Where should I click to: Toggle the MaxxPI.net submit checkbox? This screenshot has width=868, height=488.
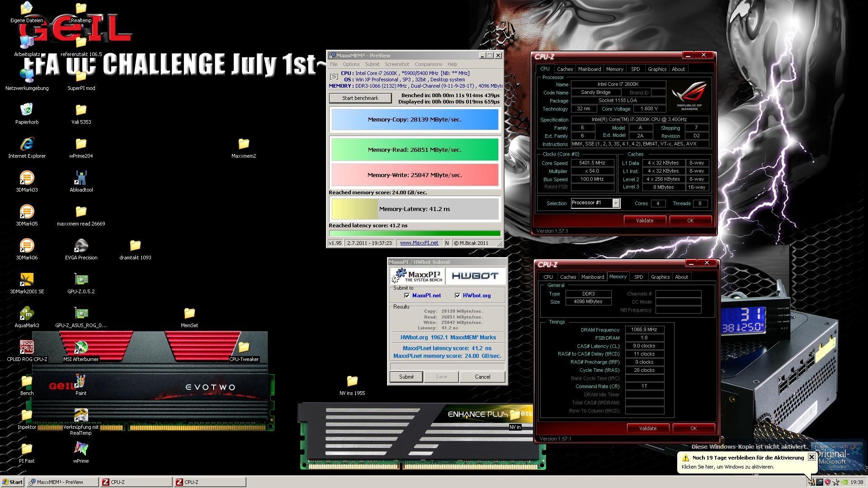pos(407,296)
